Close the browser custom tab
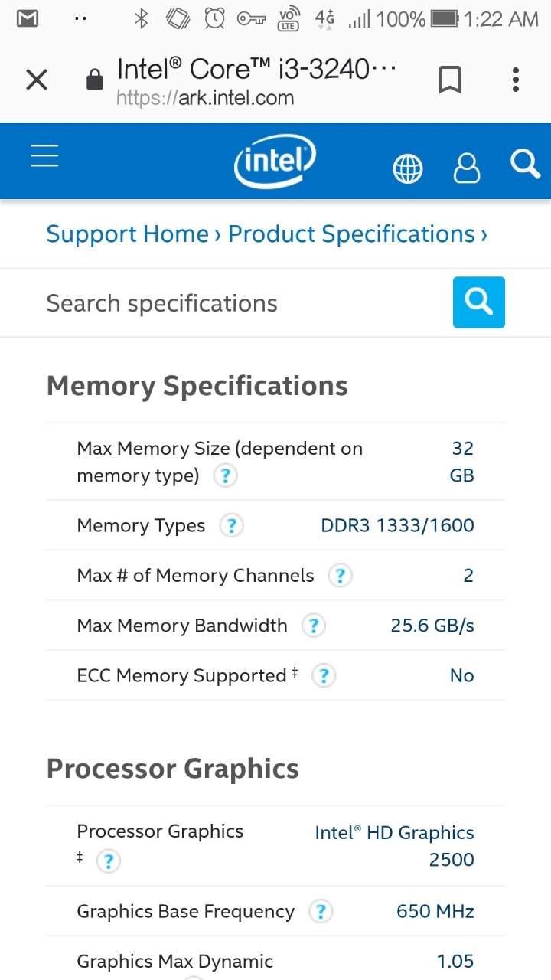Screen dimensions: 551x980 (x=37, y=80)
